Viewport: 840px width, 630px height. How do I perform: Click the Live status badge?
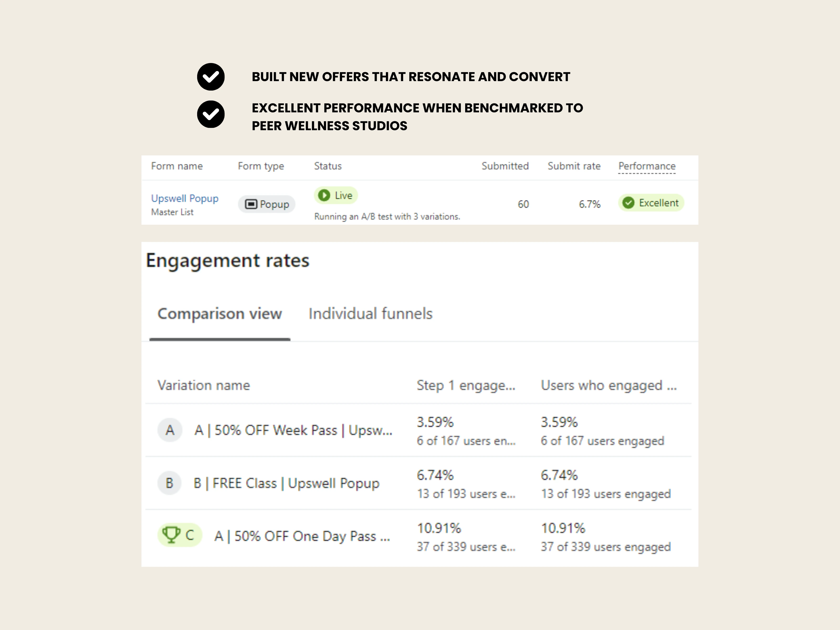coord(336,195)
